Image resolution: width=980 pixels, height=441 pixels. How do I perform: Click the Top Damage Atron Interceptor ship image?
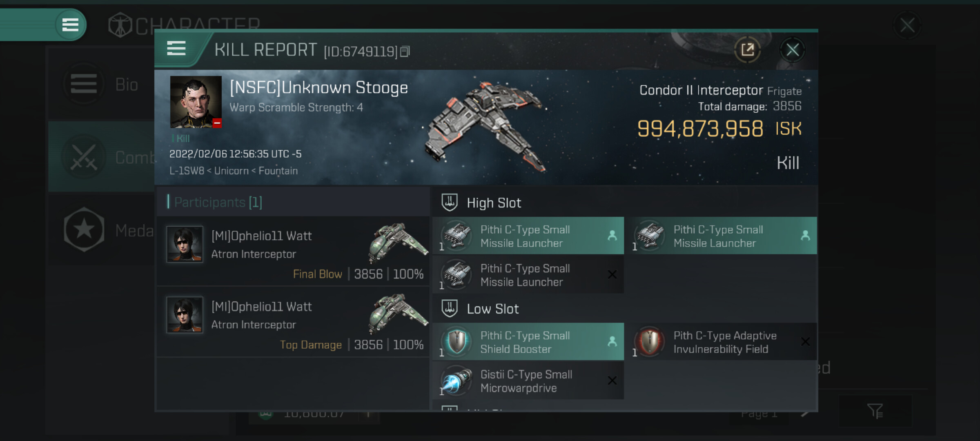click(398, 314)
